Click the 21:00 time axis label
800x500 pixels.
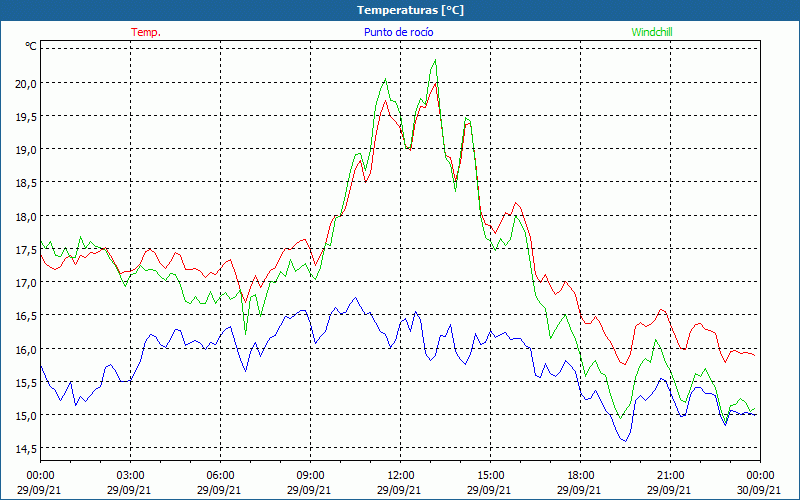(x=670, y=476)
